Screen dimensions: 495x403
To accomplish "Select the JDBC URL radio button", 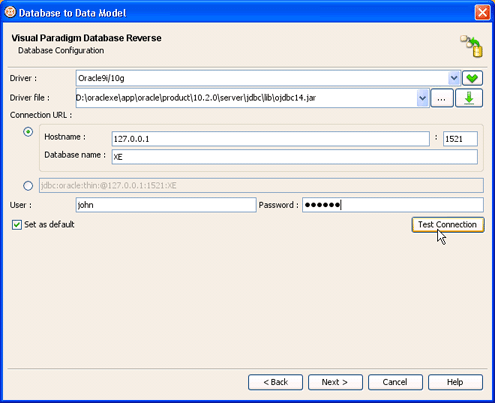I will coord(28,186).
